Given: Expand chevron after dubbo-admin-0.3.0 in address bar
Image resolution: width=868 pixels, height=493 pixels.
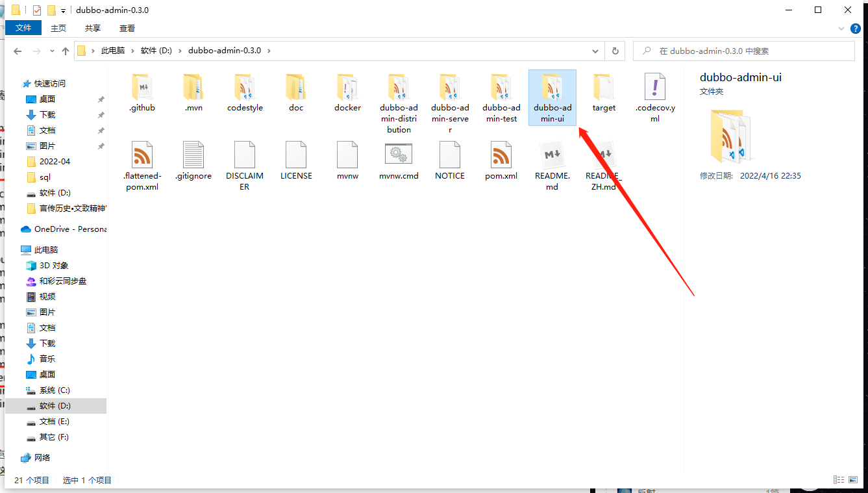Looking at the screenshot, I should click(x=269, y=51).
